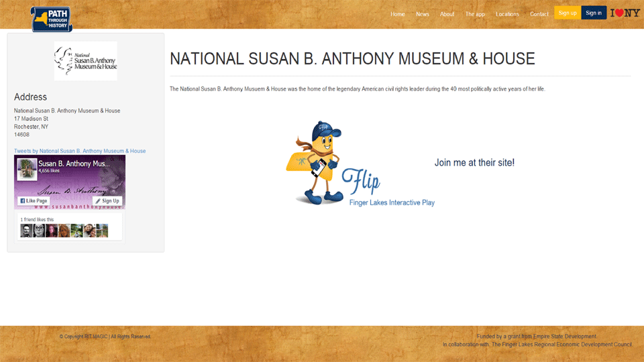Open the Locations menu item
644x362 pixels.
point(507,14)
